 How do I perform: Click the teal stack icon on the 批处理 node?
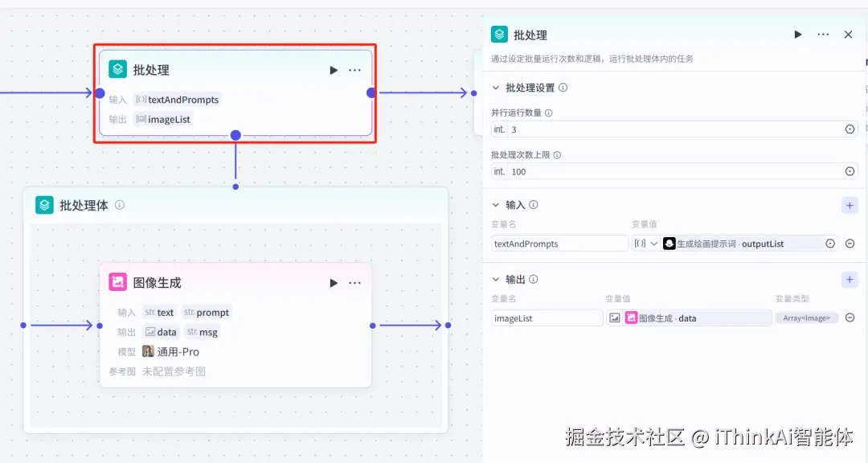click(x=117, y=69)
